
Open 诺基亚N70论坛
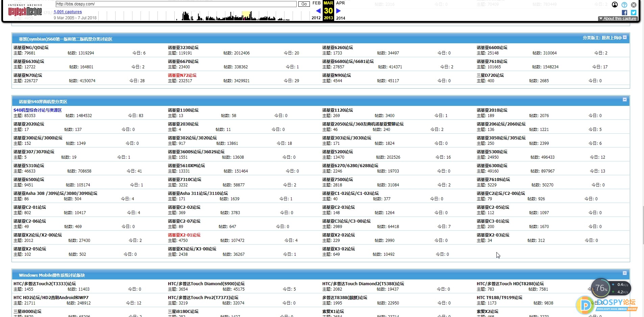click(x=28, y=75)
